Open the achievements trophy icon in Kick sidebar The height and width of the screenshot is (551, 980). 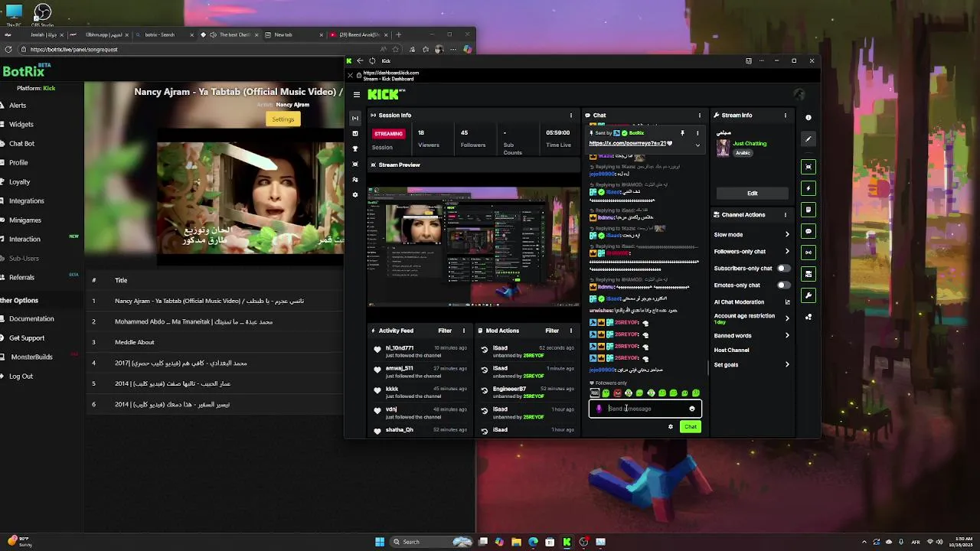pyautogui.click(x=354, y=149)
